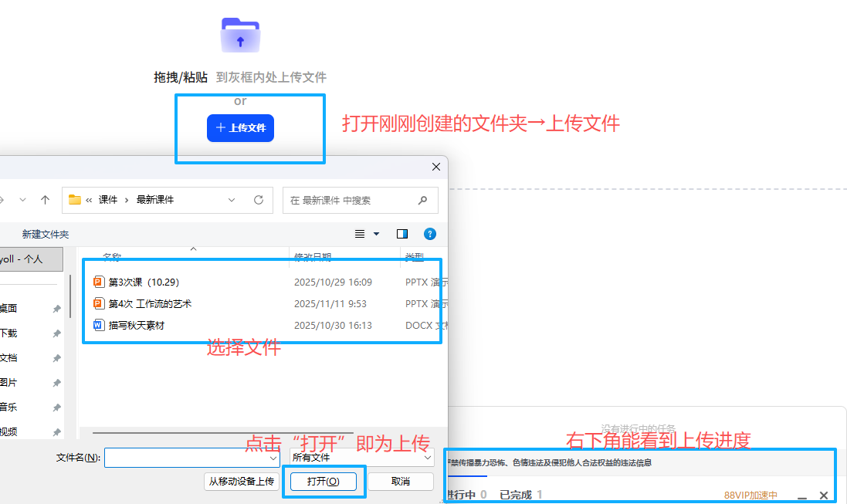Collapse column sort chevron above the name header
This screenshot has height=504, width=847.
click(x=193, y=249)
